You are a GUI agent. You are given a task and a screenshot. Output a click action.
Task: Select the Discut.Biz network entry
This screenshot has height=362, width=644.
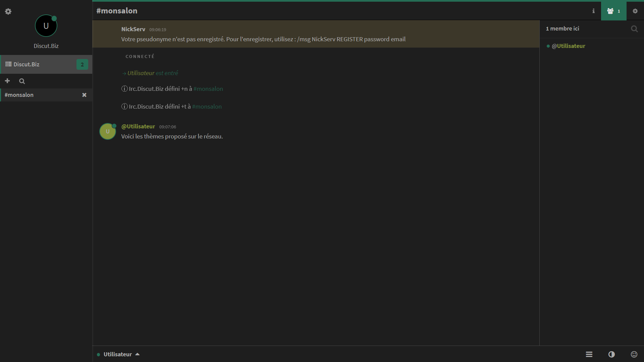pos(27,64)
